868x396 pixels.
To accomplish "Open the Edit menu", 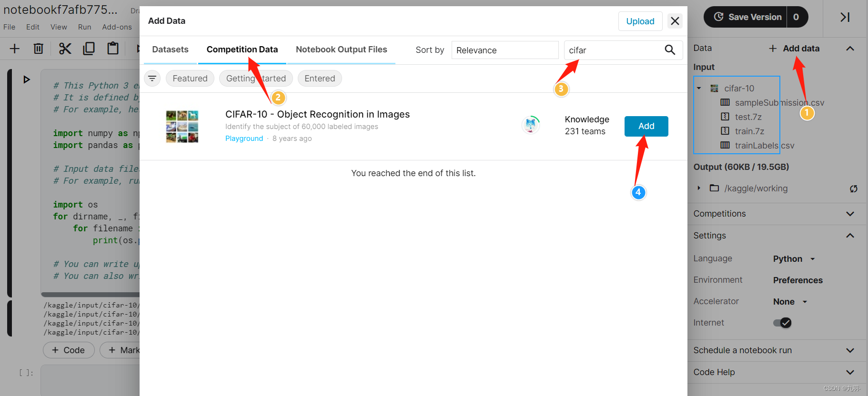I will click(33, 27).
